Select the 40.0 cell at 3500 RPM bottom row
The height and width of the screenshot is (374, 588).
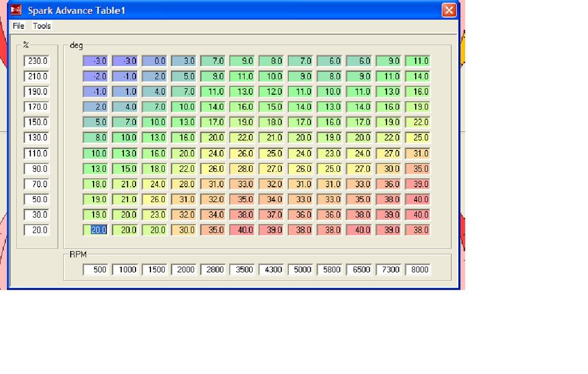[242, 230]
